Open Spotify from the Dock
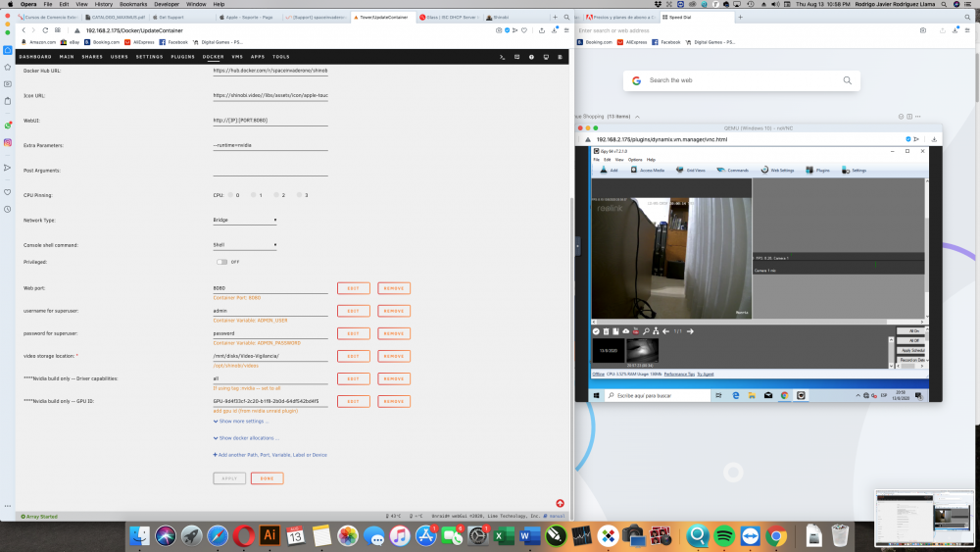Viewport: 980px width, 552px height. click(x=724, y=535)
